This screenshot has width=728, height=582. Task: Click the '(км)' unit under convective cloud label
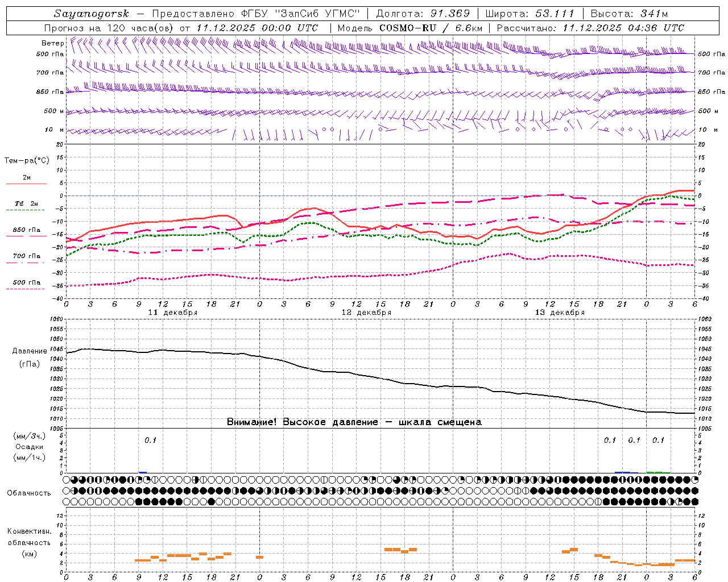pos(29,554)
